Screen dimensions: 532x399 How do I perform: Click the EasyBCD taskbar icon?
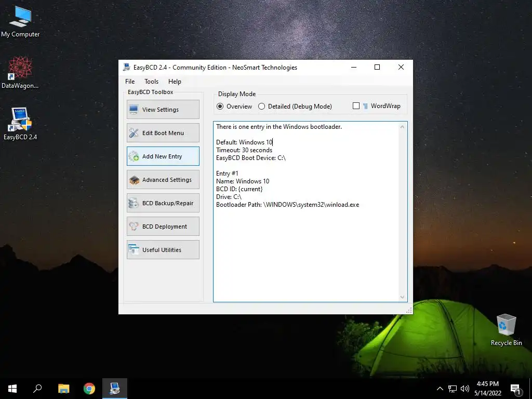(x=115, y=389)
